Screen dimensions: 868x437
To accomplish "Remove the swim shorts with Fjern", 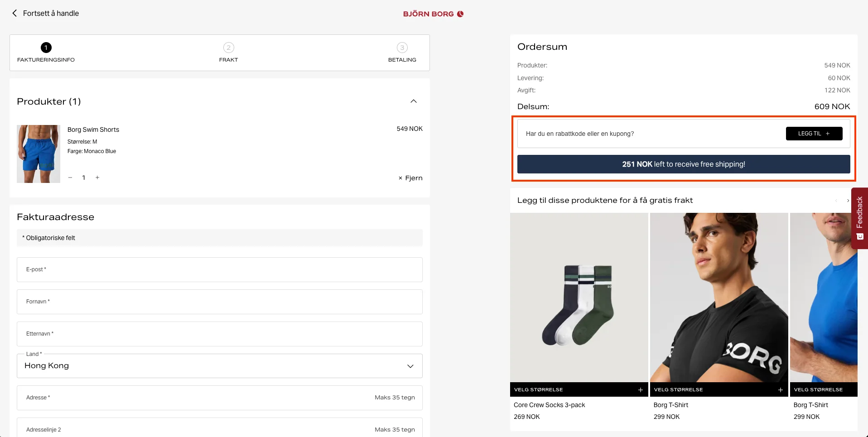I will tap(410, 178).
